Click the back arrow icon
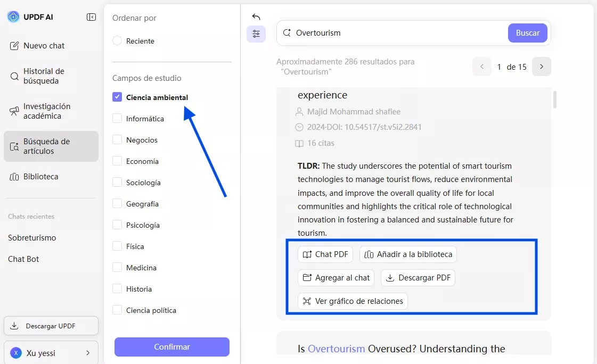 pos(256,17)
